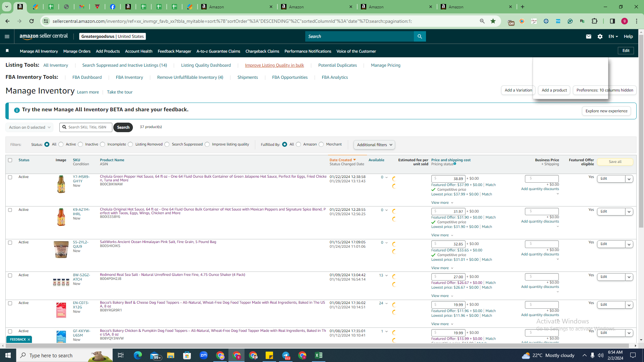Click the Cholula Green Pepper product thumbnail

pyautogui.click(x=61, y=184)
